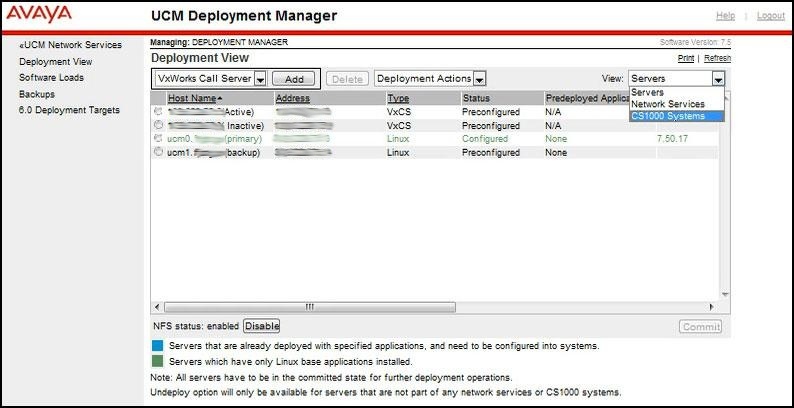The width and height of the screenshot is (794, 408).
Task: Click VxCS type in the Inactive row
Action: pos(399,126)
